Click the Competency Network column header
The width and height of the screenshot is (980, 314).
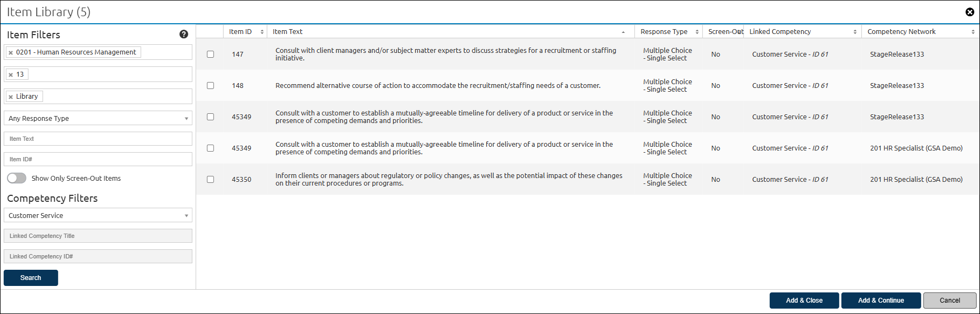[x=921, y=32]
